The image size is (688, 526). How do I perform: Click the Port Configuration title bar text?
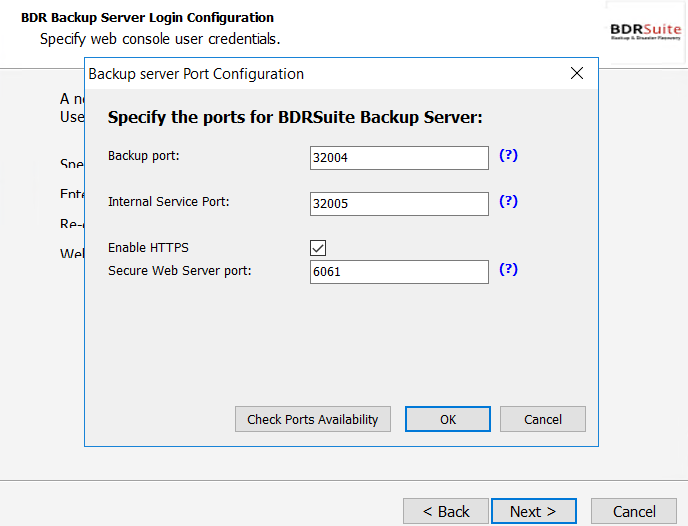[196, 74]
